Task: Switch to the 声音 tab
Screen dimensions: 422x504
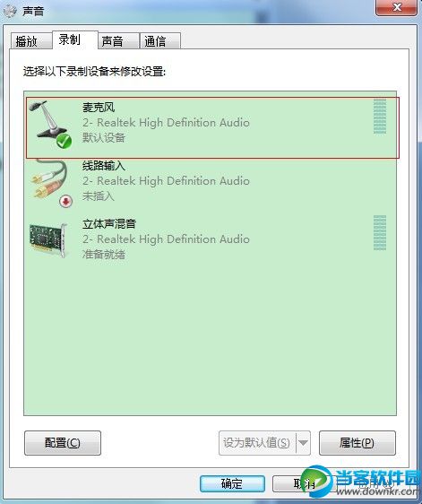Action: click(118, 41)
